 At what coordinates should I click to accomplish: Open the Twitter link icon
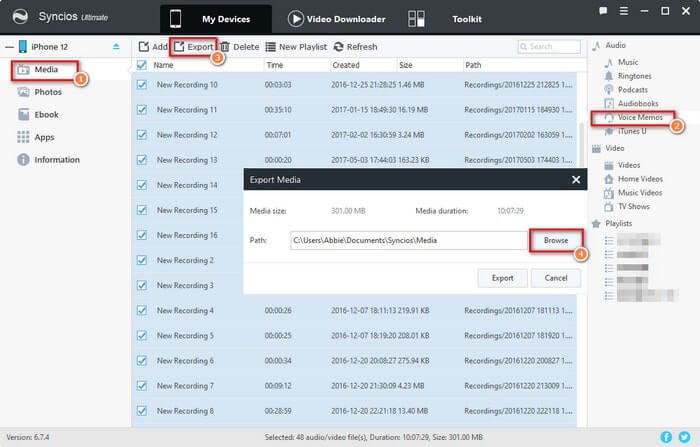684,437
